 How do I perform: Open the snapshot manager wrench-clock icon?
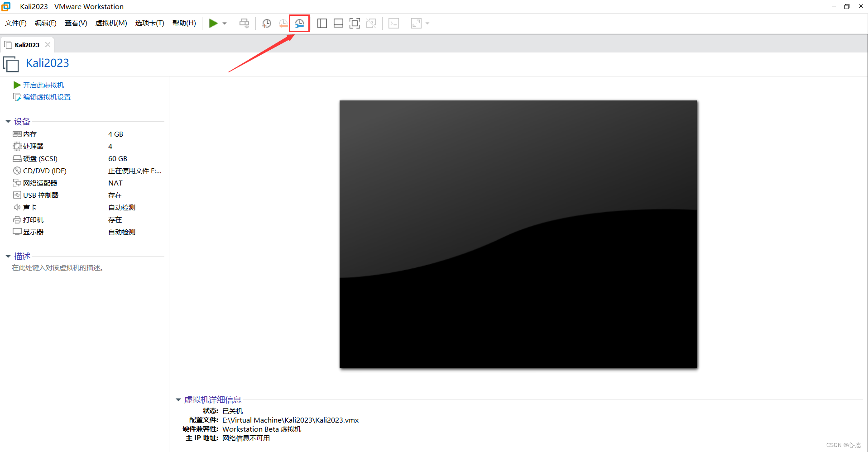pyautogui.click(x=299, y=24)
